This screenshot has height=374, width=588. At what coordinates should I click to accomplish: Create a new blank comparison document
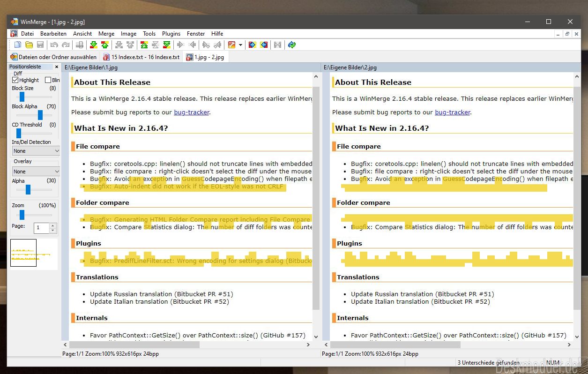coord(18,45)
